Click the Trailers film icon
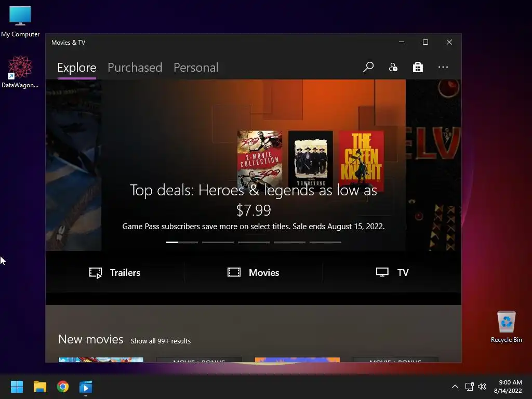The height and width of the screenshot is (399, 532). pos(96,273)
